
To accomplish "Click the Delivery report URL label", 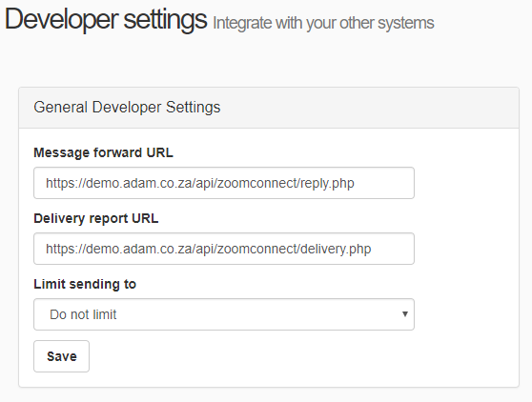I will pyautogui.click(x=96, y=218).
